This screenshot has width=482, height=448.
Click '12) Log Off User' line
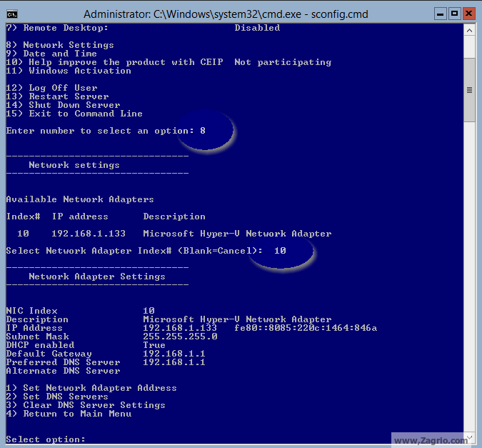coord(51,88)
